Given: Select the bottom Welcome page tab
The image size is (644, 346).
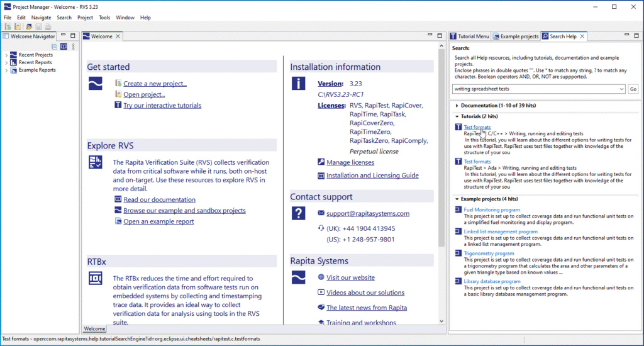Looking at the screenshot, I should (x=94, y=329).
